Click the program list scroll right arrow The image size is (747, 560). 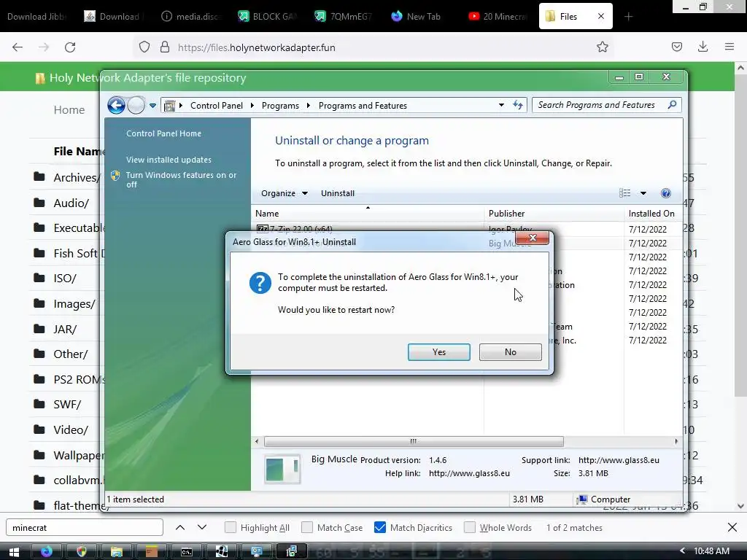click(676, 441)
